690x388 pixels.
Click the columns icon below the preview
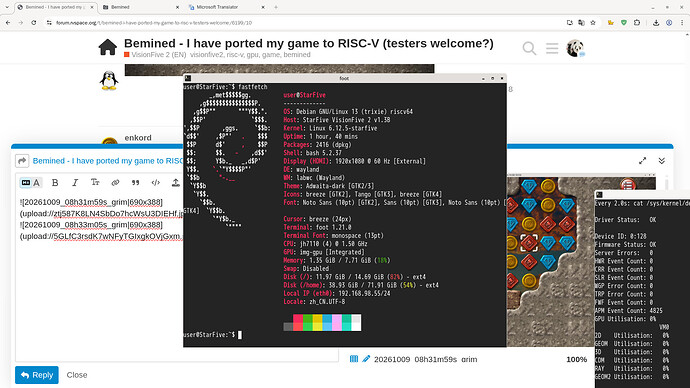(x=354, y=359)
